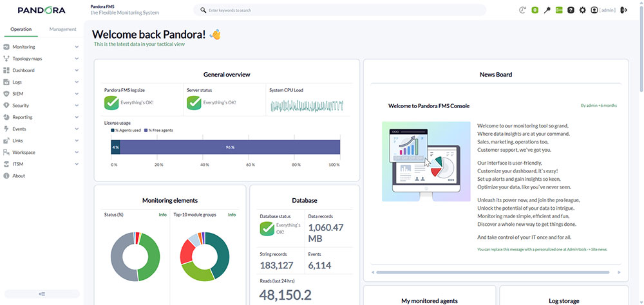
Task: Click the News Board horizontal scrollbar
Action: coord(493,272)
